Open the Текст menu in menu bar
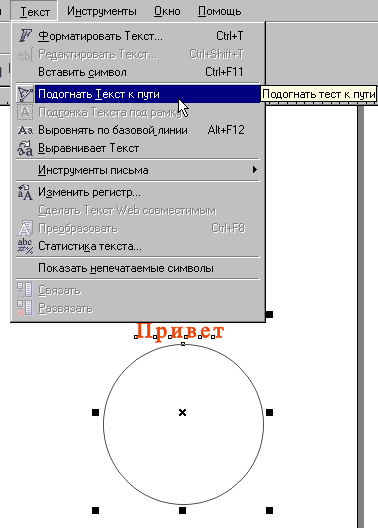378x528 pixels. (35, 11)
